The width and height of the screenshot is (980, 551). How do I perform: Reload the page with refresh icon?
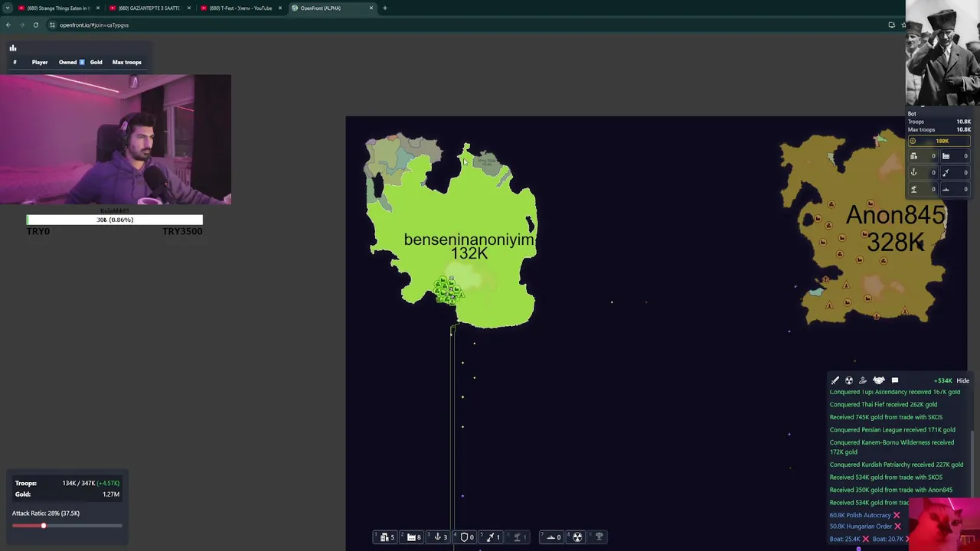click(35, 24)
